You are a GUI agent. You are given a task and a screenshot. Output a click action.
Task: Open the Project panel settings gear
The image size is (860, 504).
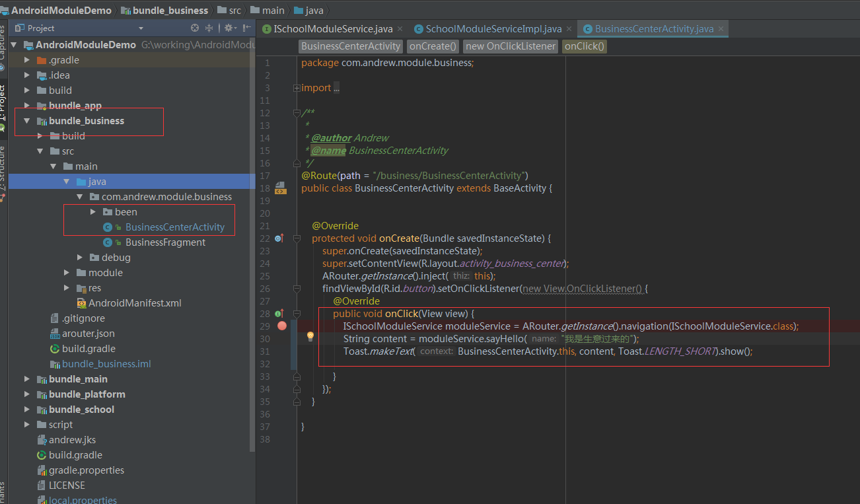pos(229,28)
